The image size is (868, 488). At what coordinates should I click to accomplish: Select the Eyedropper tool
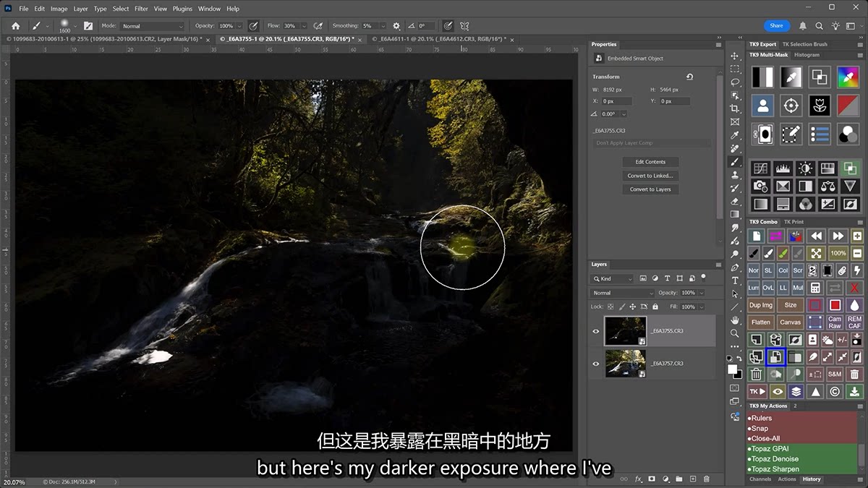(x=735, y=135)
